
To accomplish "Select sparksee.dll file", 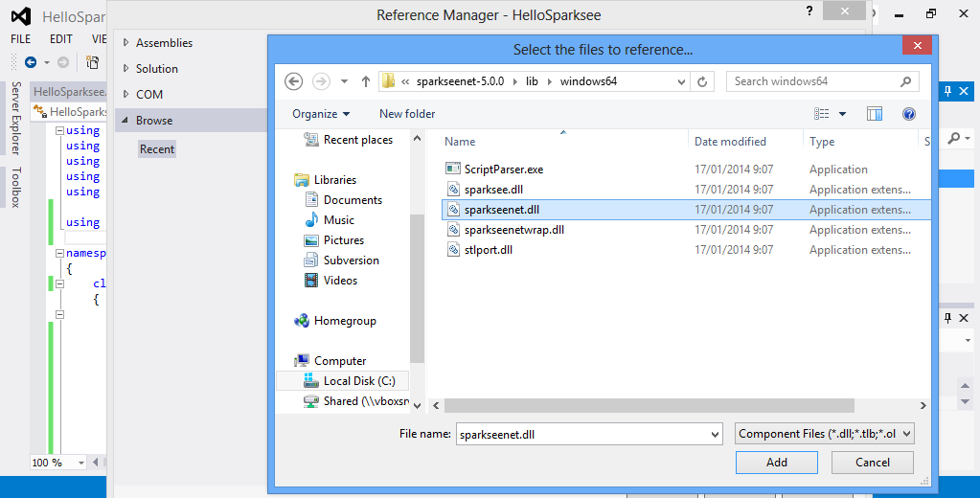I will click(493, 190).
